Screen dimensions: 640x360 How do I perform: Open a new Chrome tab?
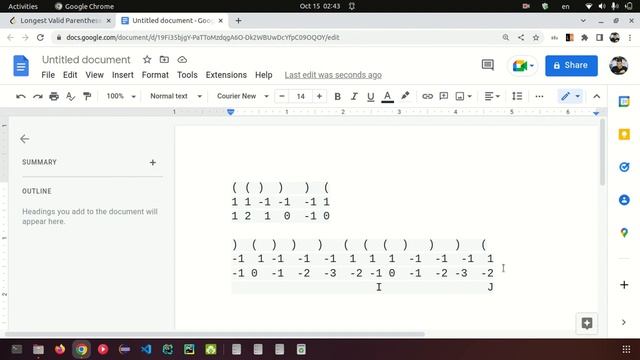238,20
